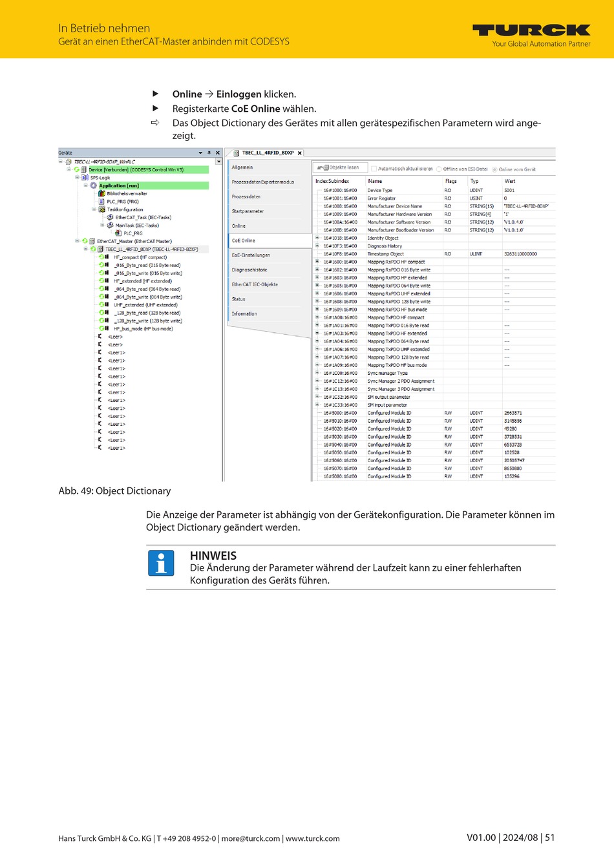Click the SPS-Logik icon in device tree
Viewport: 614px width, 868px height.
coord(85,177)
